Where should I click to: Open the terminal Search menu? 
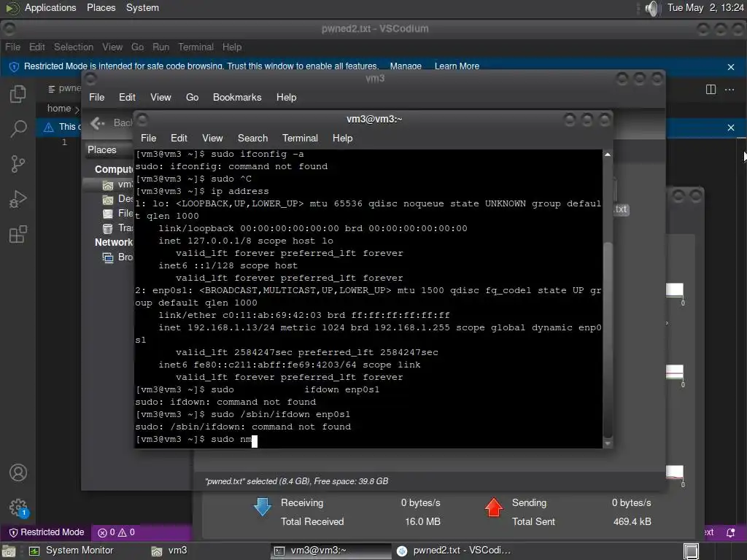[252, 138]
